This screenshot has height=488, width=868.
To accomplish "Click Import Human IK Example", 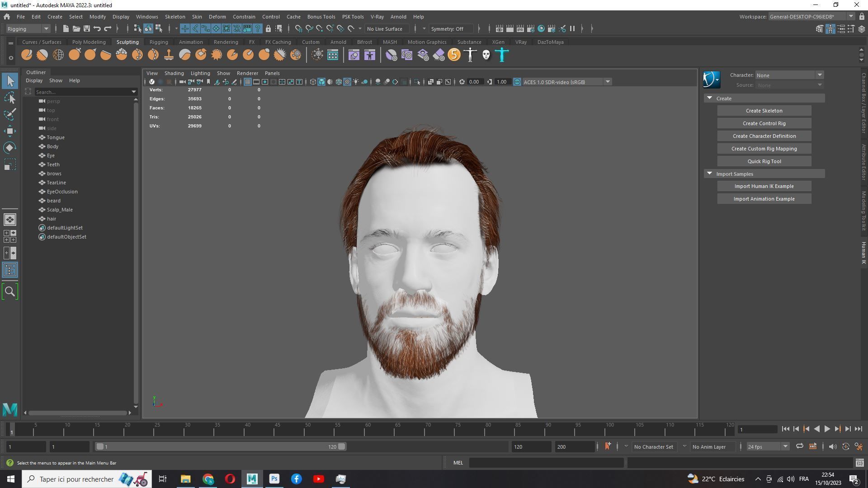I will 764,186.
